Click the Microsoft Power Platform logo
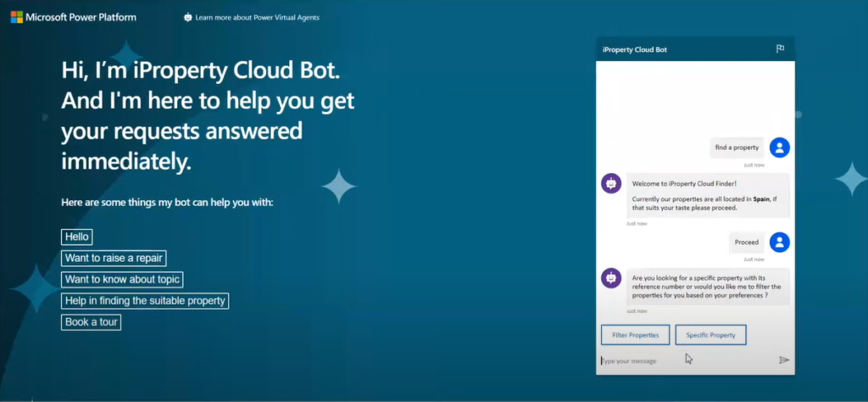The height and width of the screenshot is (402, 868). (73, 17)
